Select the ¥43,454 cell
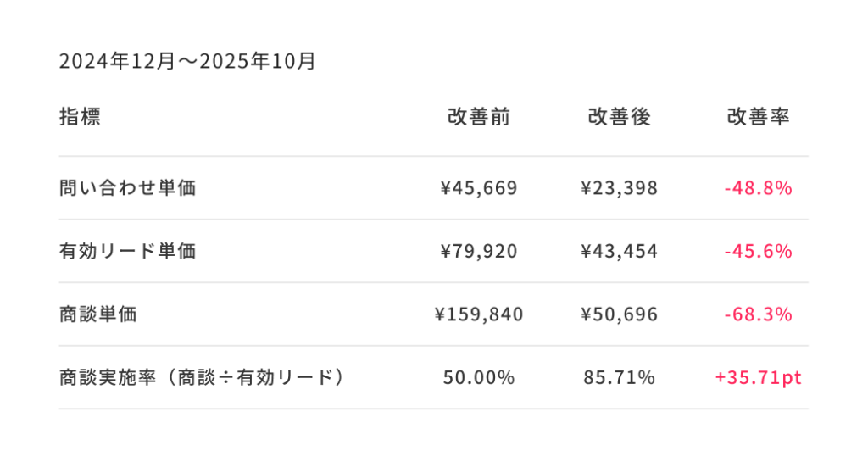The width and height of the screenshot is (868, 462). (619, 252)
